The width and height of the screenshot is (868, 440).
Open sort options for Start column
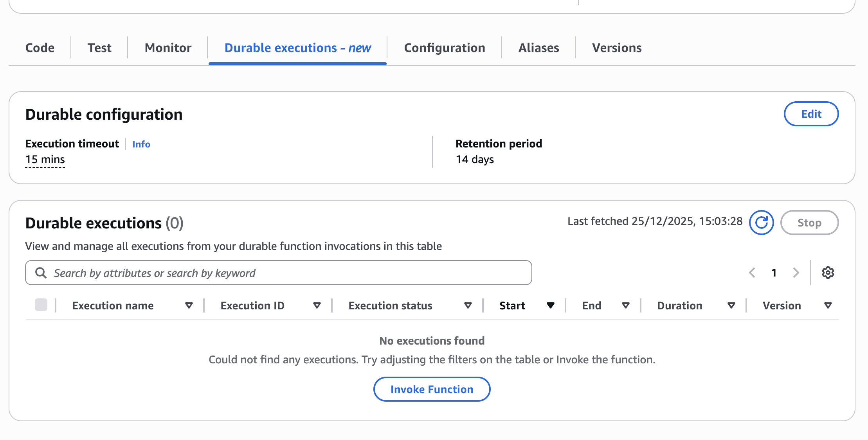pos(551,305)
